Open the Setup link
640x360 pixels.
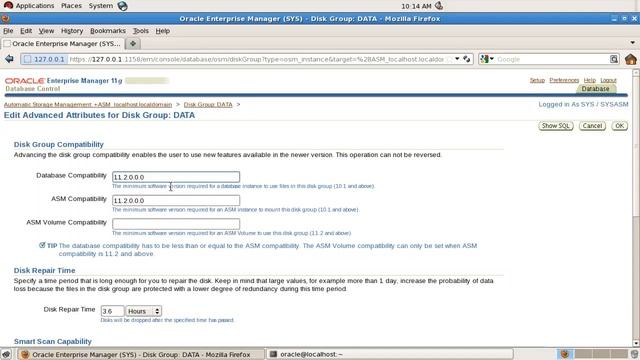pyautogui.click(x=537, y=80)
